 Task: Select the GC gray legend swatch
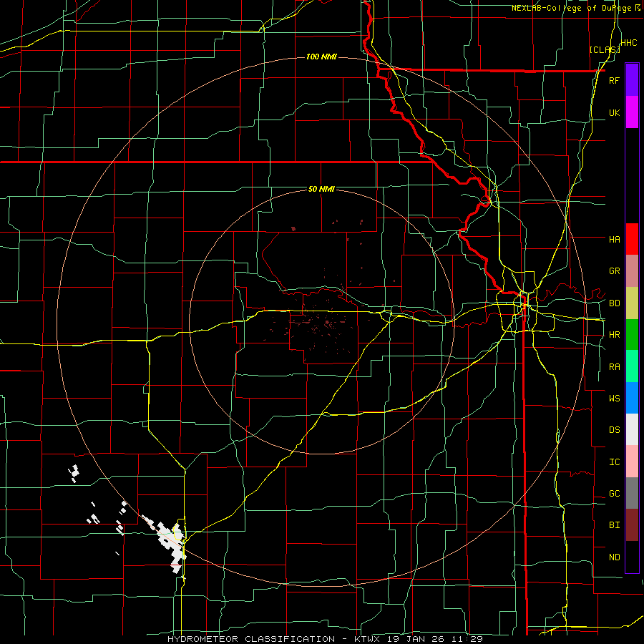[x=632, y=493]
